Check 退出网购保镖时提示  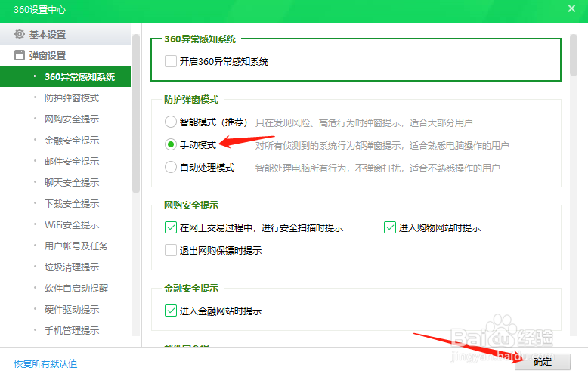pyautogui.click(x=171, y=250)
